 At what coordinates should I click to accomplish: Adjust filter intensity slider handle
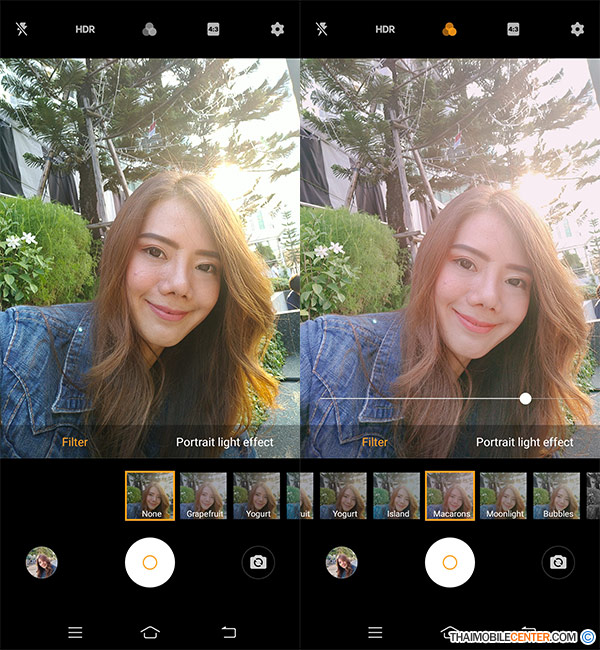coord(525,399)
